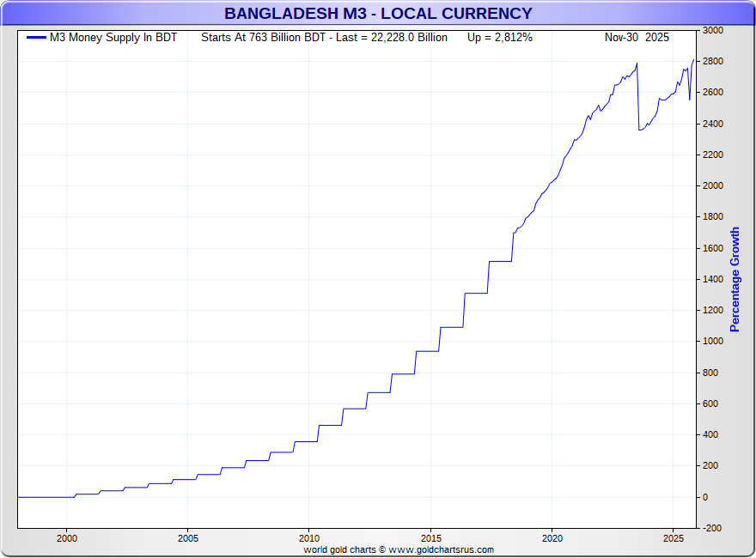Image resolution: width=756 pixels, height=558 pixels.
Task: Click the sharp drop bottom in the M3 line after 2023
Action: click(x=639, y=130)
